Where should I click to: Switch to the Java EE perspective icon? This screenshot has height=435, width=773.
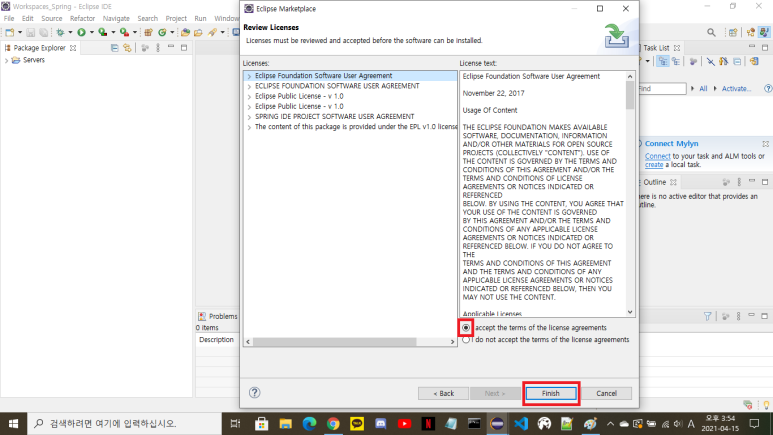click(x=751, y=33)
